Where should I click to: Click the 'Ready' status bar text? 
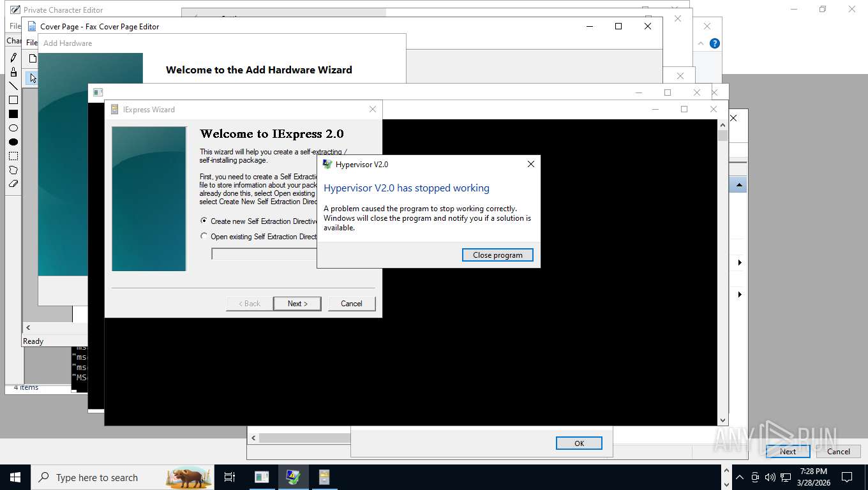(33, 341)
